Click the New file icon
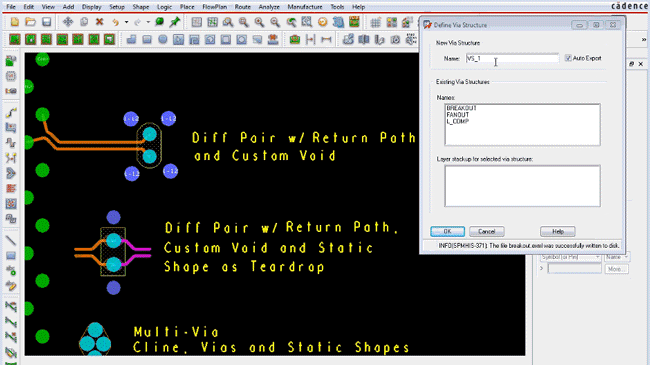The height and width of the screenshot is (365, 650). pyautogui.click(x=15, y=22)
